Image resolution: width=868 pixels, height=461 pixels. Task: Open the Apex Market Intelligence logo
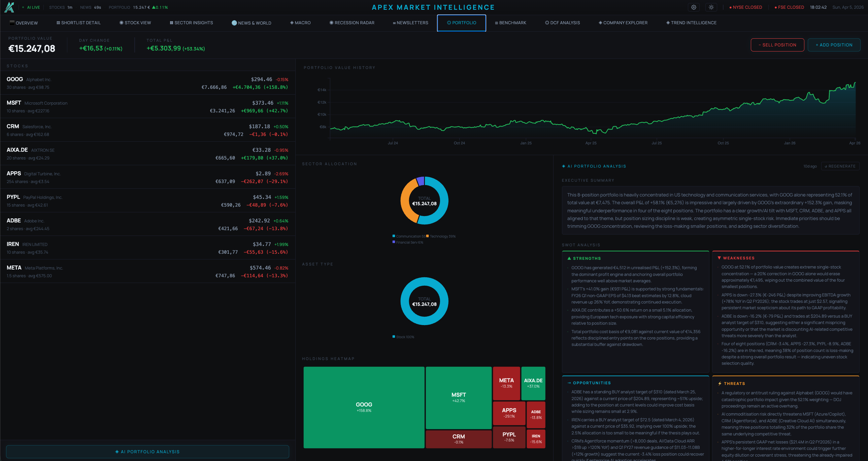(x=9, y=7)
